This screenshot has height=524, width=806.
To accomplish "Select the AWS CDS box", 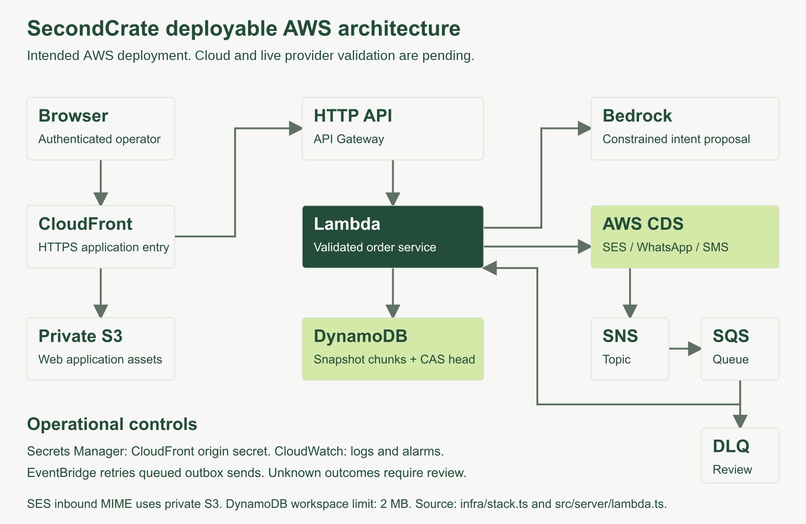I will pyautogui.click(x=685, y=237).
